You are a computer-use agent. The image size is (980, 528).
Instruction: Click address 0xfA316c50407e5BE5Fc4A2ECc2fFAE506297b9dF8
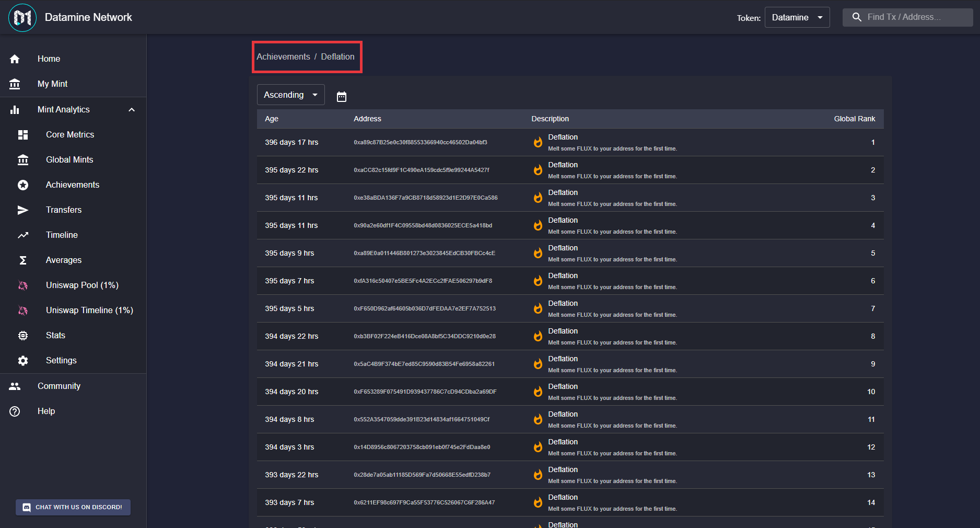(x=423, y=281)
